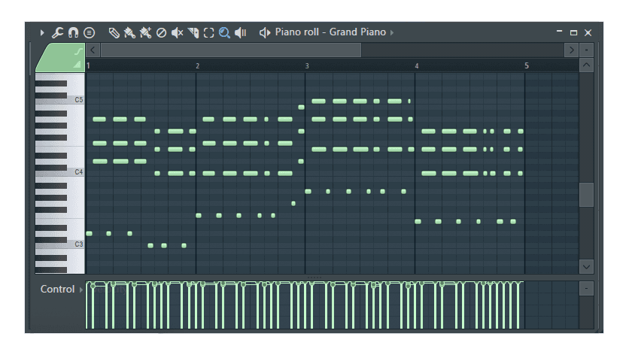Screen dimensions: 629x364
Task: Activate the Zoom magnifier tool
Action: 224,32
